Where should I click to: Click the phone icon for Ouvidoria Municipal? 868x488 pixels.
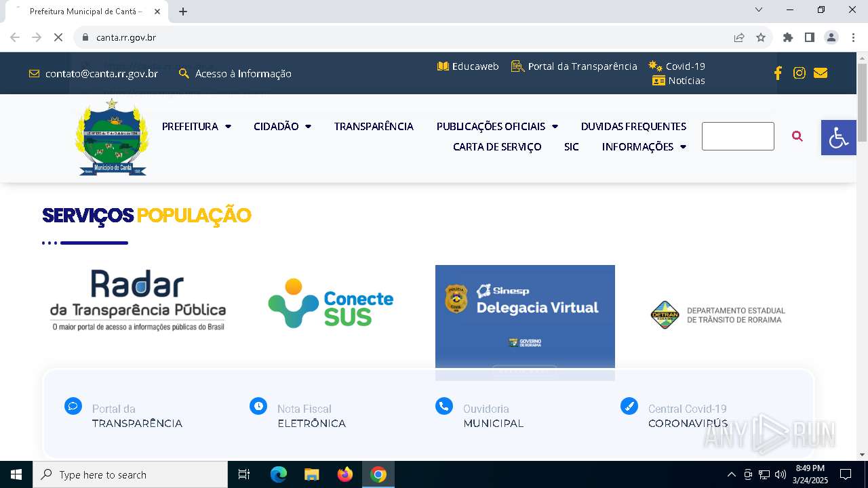444,406
